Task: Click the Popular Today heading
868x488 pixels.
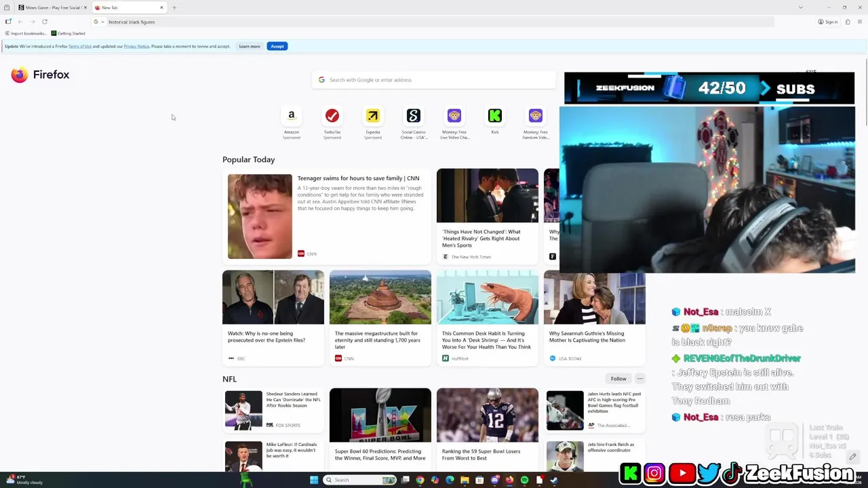Action: coord(249,159)
